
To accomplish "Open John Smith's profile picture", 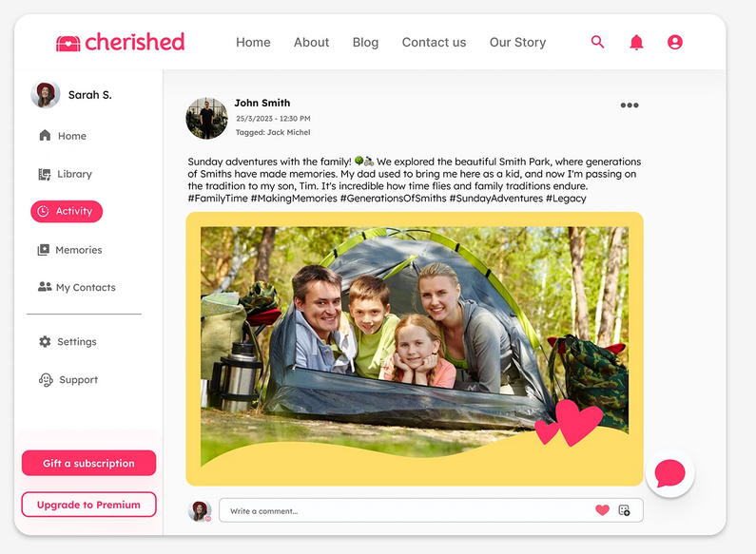I will coord(207,118).
